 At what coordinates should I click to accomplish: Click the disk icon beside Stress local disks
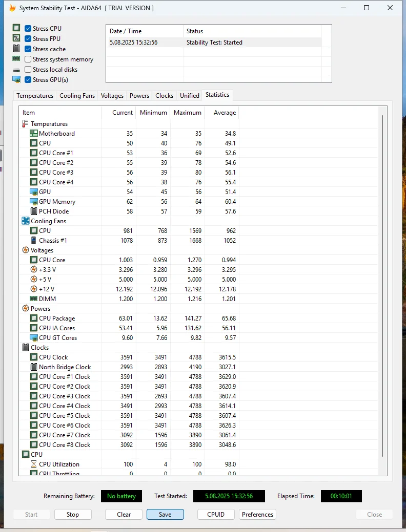(x=16, y=70)
